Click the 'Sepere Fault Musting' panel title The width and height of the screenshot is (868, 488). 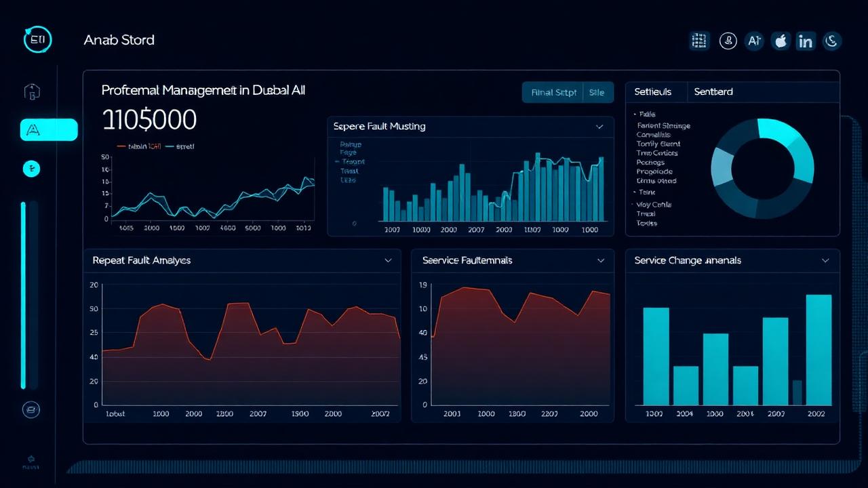pyautogui.click(x=380, y=126)
